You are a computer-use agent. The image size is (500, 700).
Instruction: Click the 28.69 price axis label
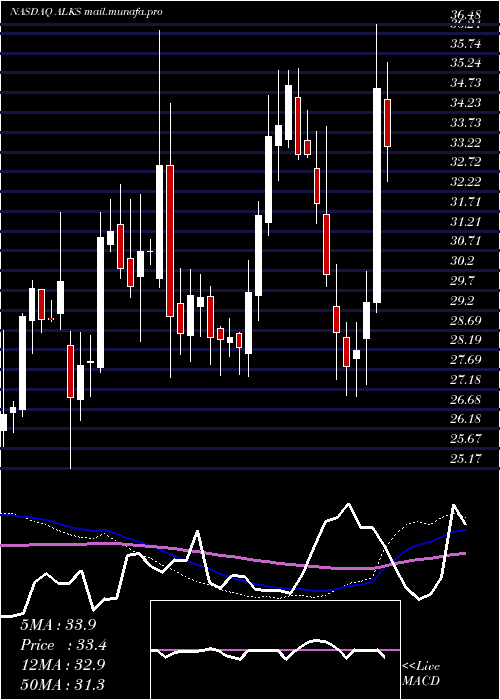466,321
